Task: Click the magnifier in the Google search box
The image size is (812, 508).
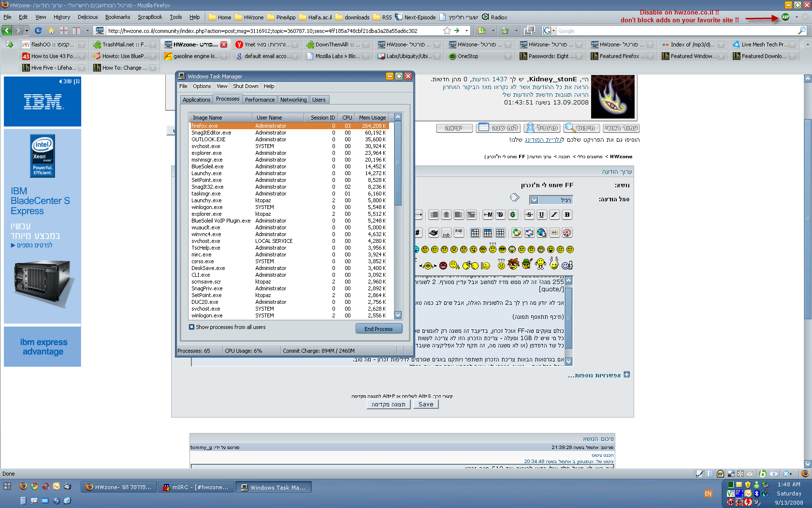Action: [x=802, y=30]
